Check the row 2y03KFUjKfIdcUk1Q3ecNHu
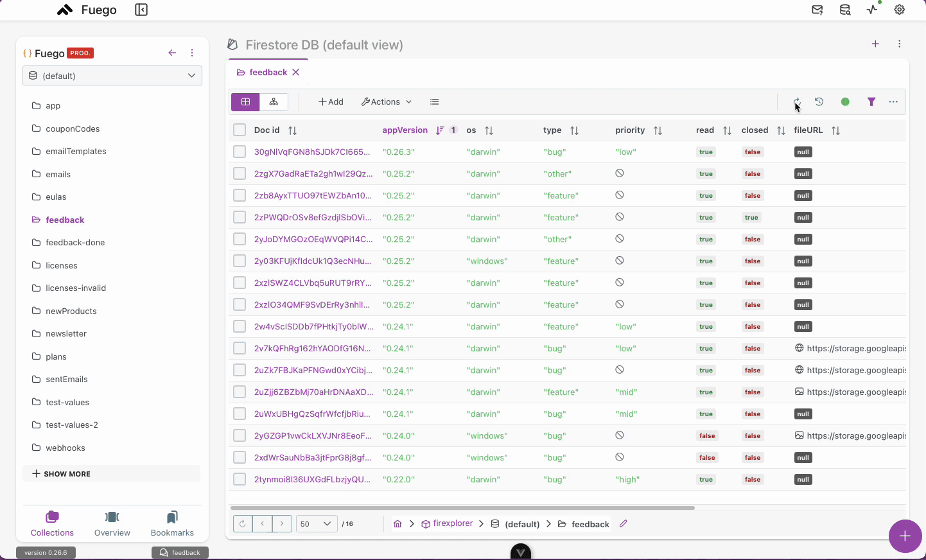926x560 pixels. [240, 261]
